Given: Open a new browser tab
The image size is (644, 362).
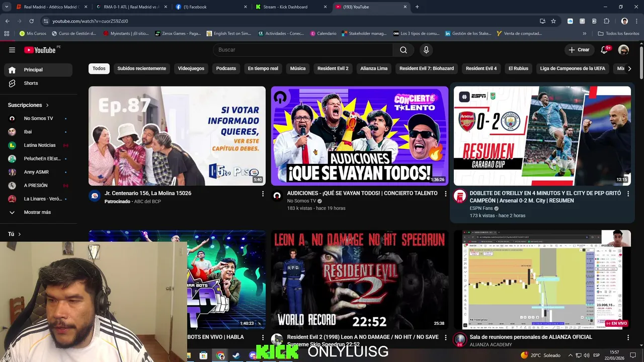Looking at the screenshot, I should (x=417, y=7).
